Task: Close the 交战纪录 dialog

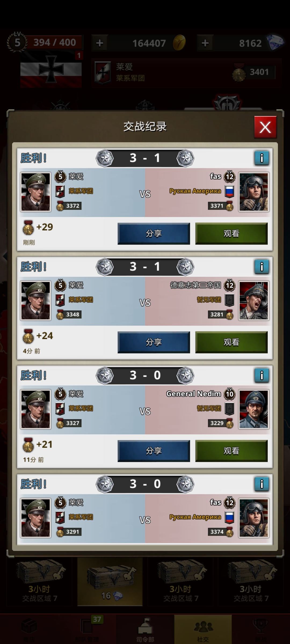Action: 265,127
